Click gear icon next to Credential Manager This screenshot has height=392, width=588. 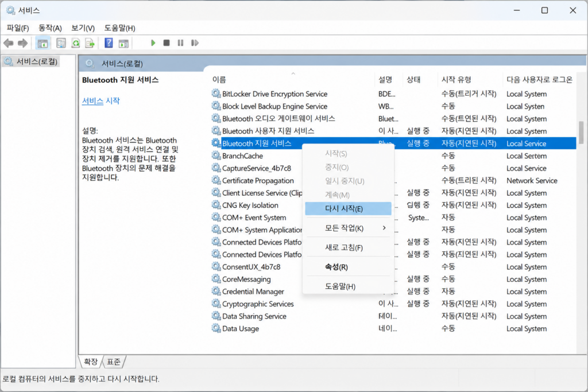216,291
